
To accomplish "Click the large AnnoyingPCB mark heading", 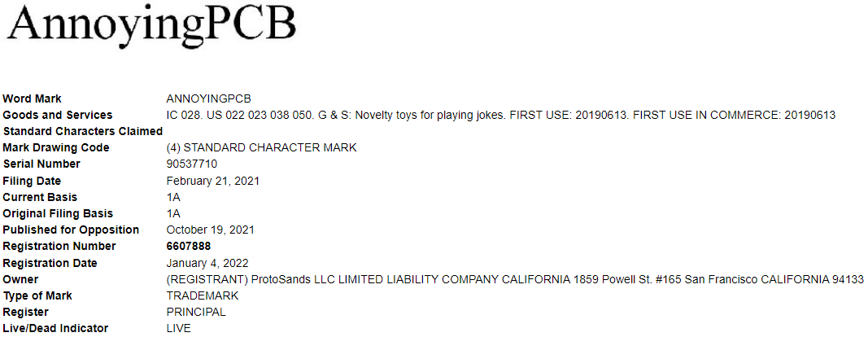I will (150, 24).
